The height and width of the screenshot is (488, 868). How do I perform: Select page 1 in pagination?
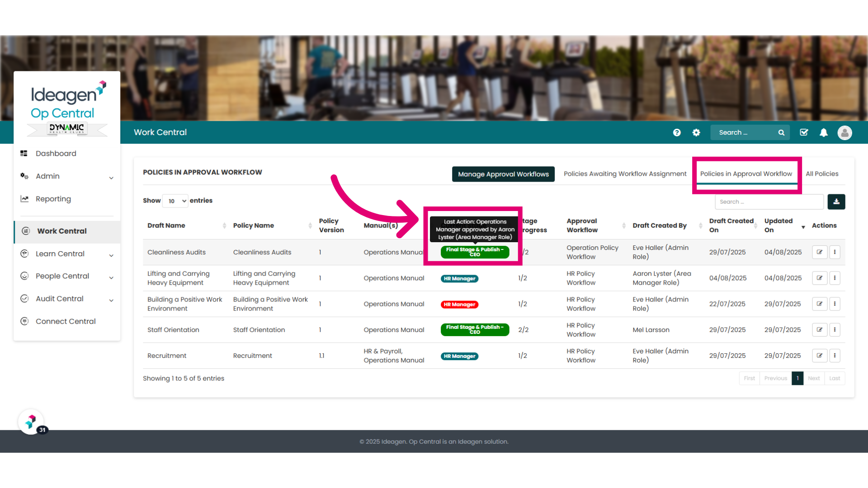coord(797,378)
